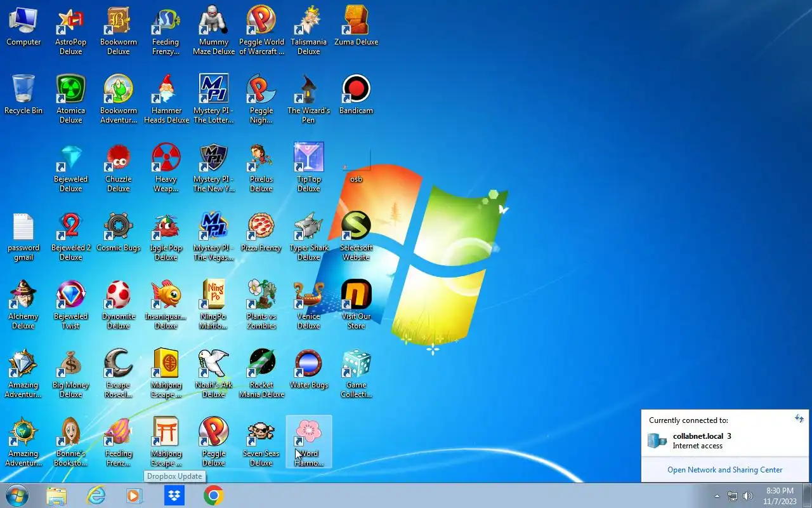The width and height of the screenshot is (812, 508).
Task: Click the taskbar clock showing 8:30 PM
Action: (780, 496)
